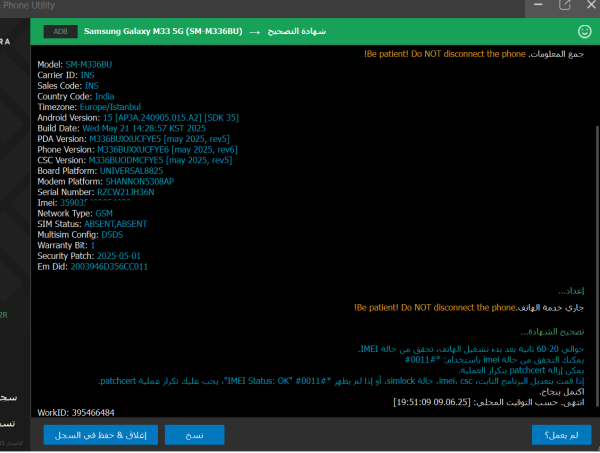Click the Phone Version M336BUXXUCFYE6 text
The width and height of the screenshot is (600, 453).
[x=133, y=150]
